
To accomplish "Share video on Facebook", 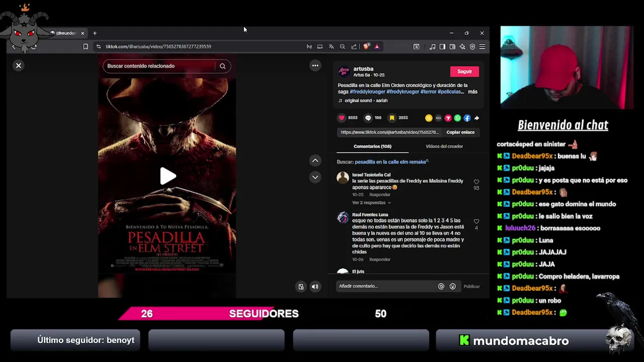I will 467,118.
